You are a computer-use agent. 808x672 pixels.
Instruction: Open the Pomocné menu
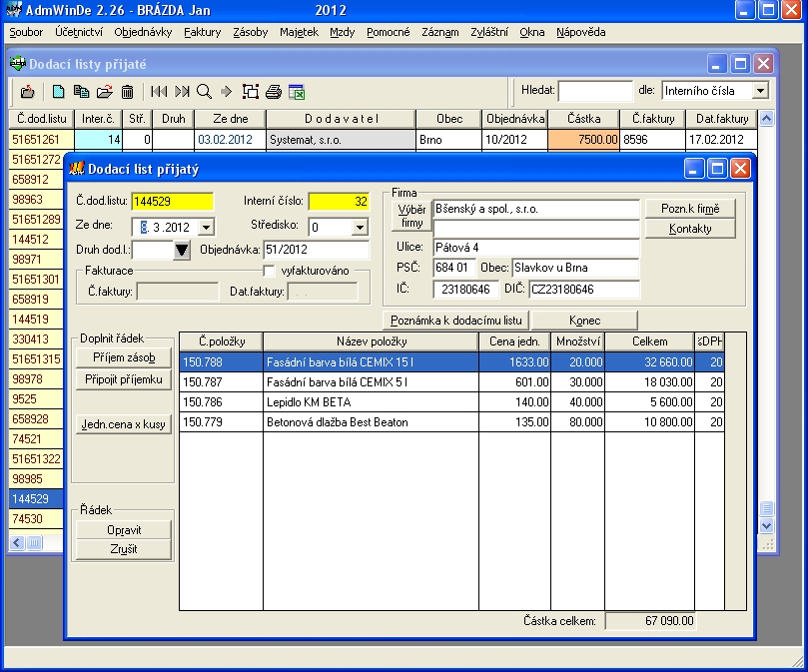click(389, 32)
